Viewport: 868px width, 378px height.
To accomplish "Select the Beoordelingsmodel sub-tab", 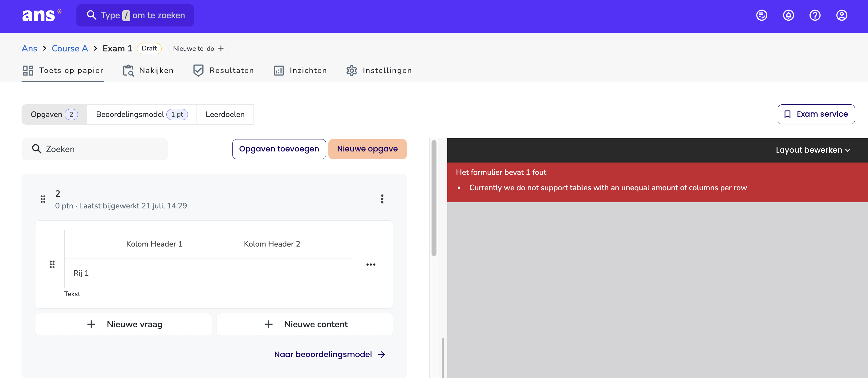I will click(x=142, y=115).
